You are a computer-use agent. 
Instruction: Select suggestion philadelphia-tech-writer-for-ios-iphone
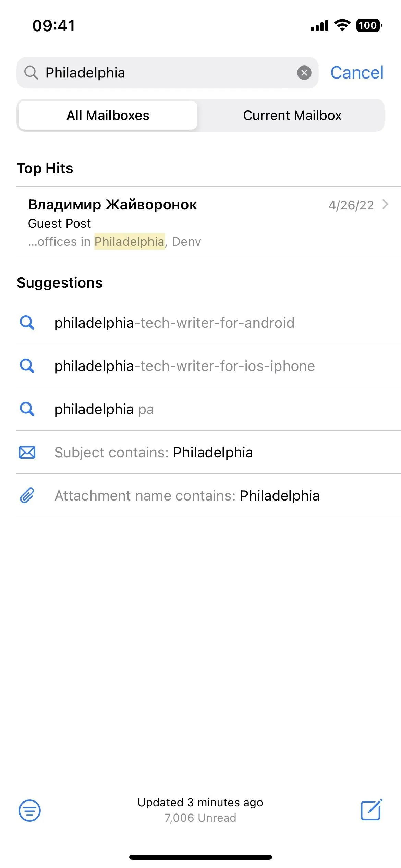209,366
